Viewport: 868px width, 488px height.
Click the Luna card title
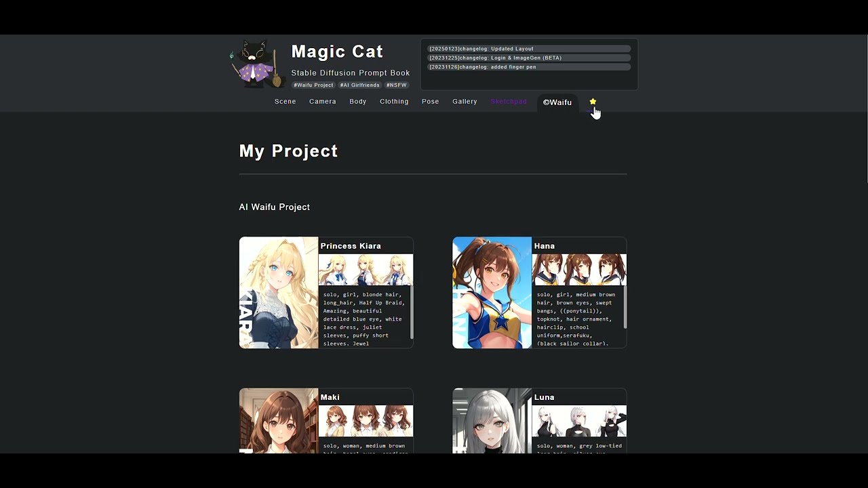(x=545, y=397)
